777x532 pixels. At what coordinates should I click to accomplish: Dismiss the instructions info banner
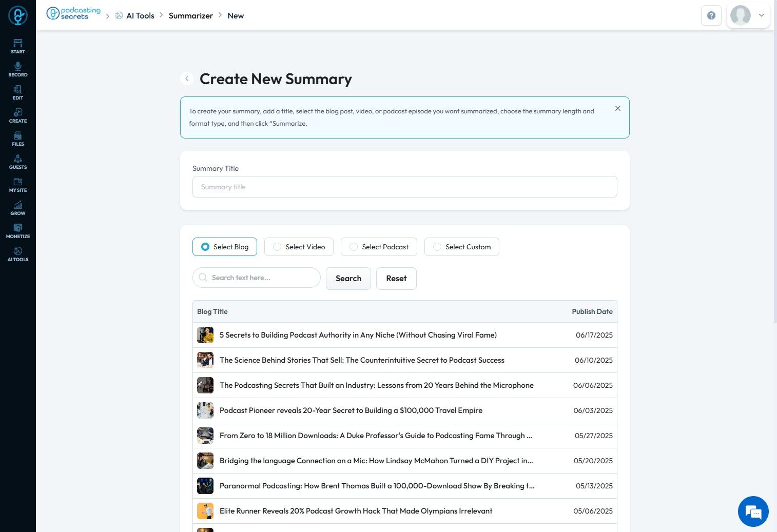click(618, 108)
